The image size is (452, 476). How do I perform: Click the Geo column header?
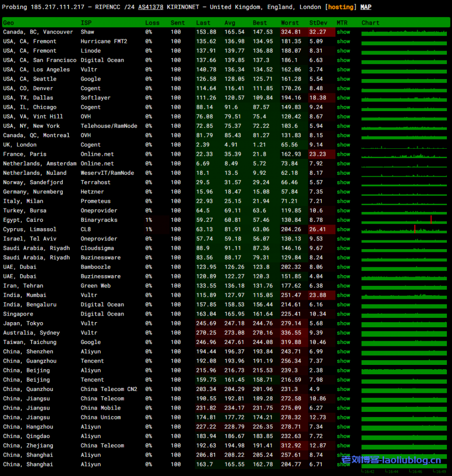pos(8,23)
